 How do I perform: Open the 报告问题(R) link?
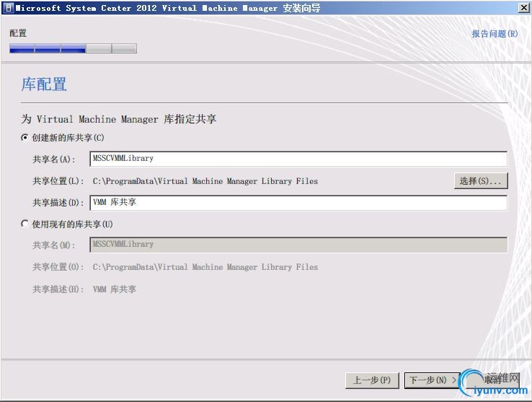pos(495,34)
